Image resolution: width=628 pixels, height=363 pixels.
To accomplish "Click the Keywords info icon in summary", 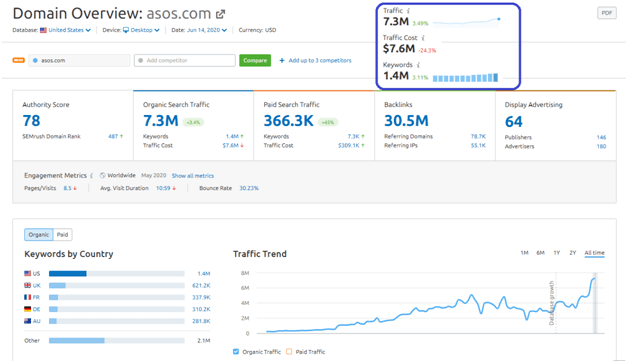I will pyautogui.click(x=418, y=65).
